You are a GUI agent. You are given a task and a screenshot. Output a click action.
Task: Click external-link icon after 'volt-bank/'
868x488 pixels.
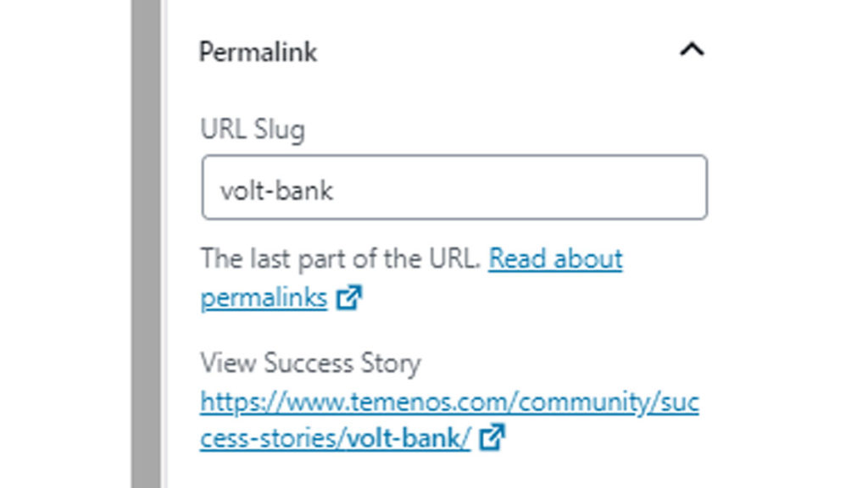tap(492, 438)
